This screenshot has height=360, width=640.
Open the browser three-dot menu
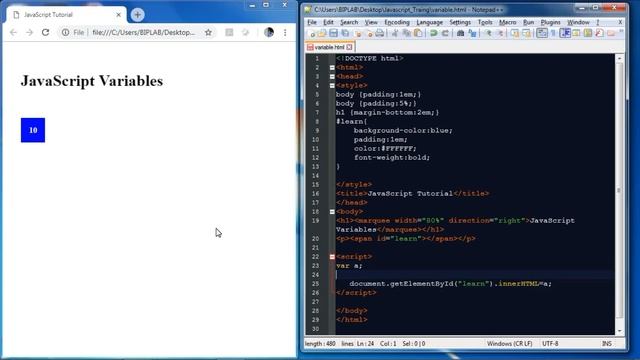[x=285, y=32]
